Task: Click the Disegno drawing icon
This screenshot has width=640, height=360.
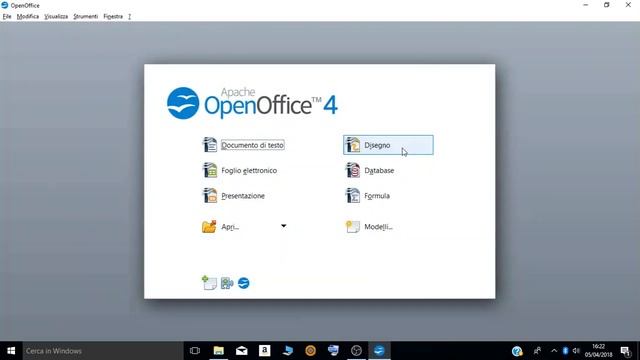Action: point(353,145)
